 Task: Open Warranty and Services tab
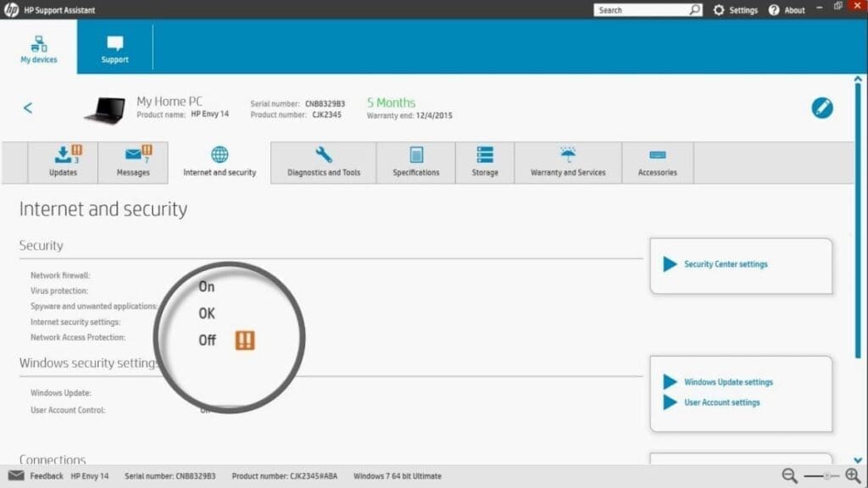pos(568,162)
